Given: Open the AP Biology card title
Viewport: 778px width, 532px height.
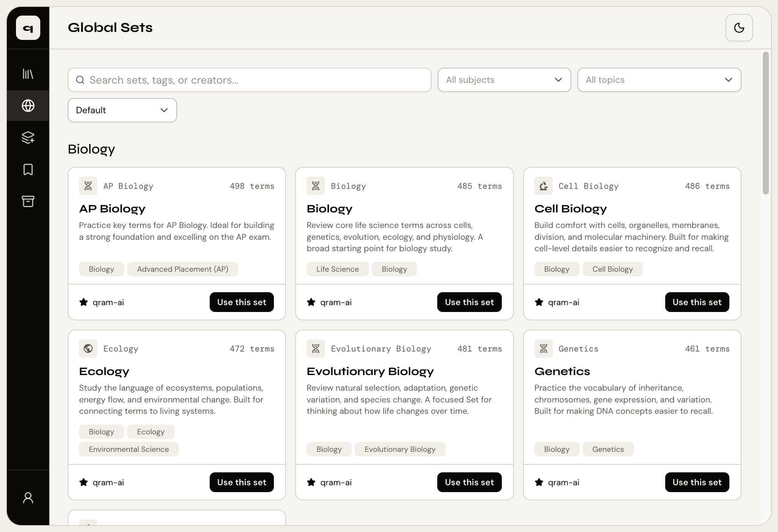Looking at the screenshot, I should pos(112,209).
